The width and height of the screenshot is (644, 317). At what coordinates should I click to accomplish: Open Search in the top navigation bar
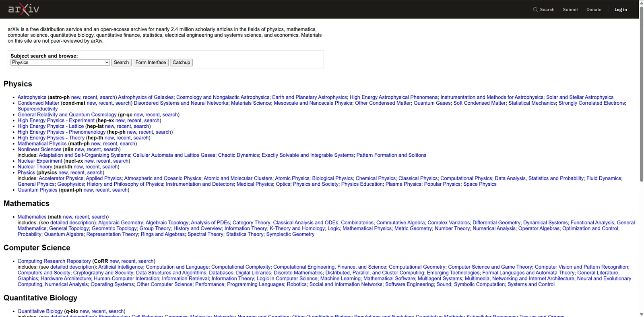pyautogui.click(x=543, y=10)
